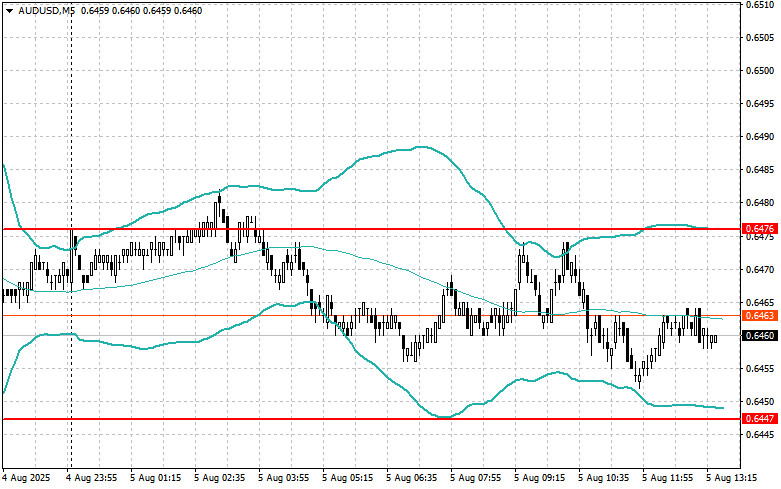
Task: Click the 0.6490 price axis value
Action: [x=760, y=136]
